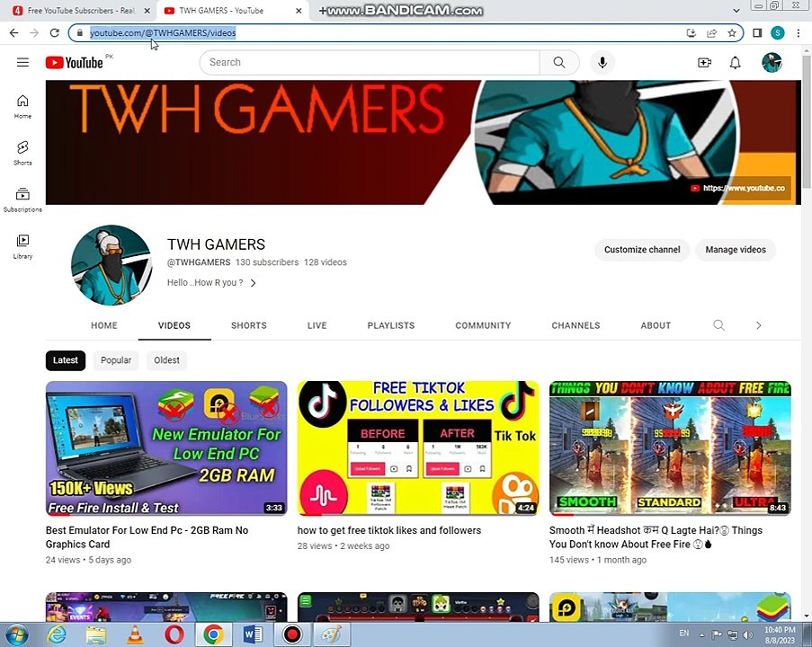Open Shorts in the YouTube sidebar
Screen dimensions: 812x647
pos(22,153)
